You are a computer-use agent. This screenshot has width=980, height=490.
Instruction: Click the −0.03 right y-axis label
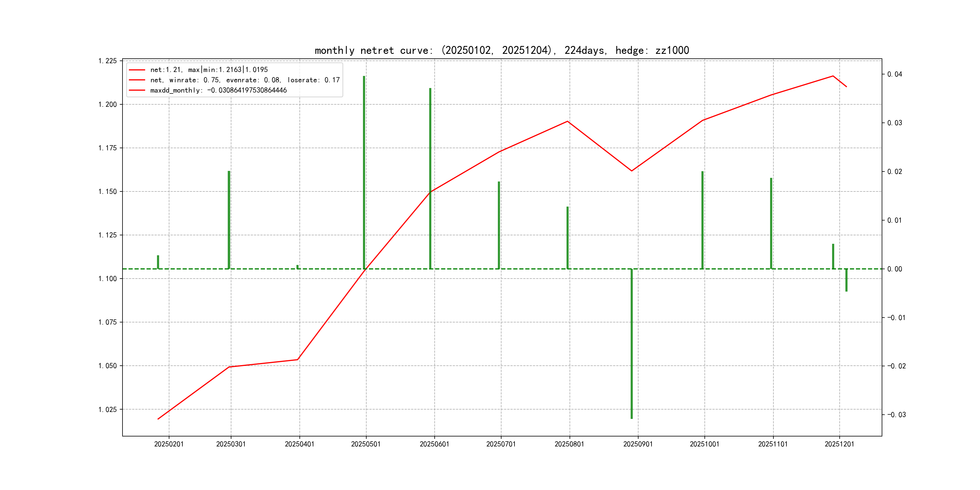click(896, 415)
